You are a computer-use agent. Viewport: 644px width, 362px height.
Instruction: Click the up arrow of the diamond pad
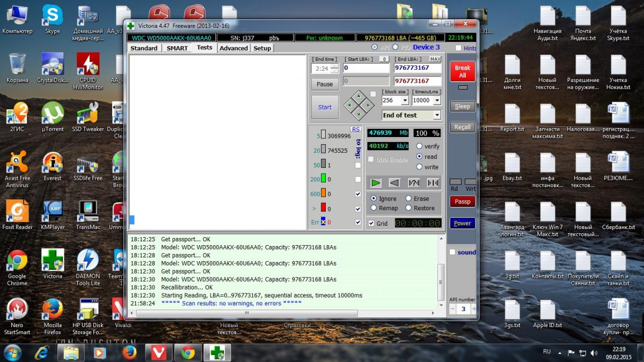pos(359,97)
